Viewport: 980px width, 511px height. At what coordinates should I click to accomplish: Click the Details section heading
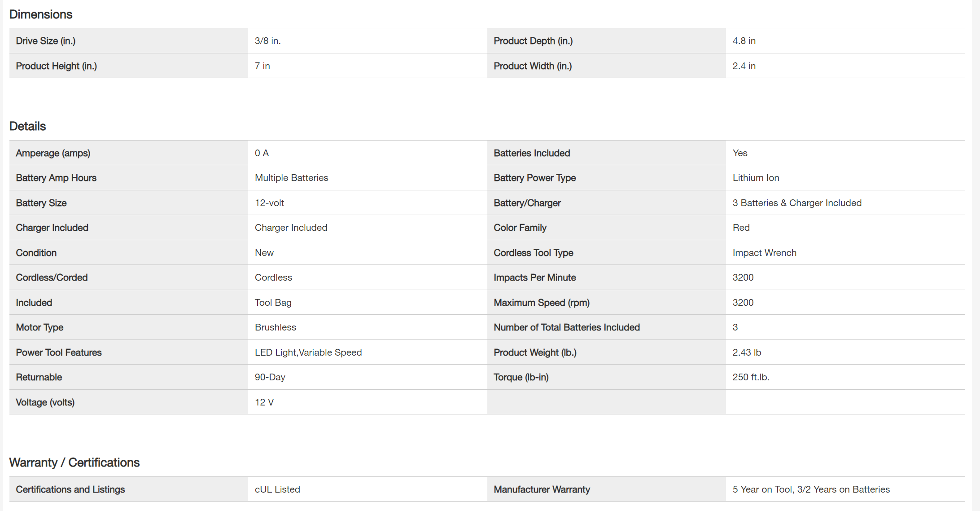(x=28, y=126)
